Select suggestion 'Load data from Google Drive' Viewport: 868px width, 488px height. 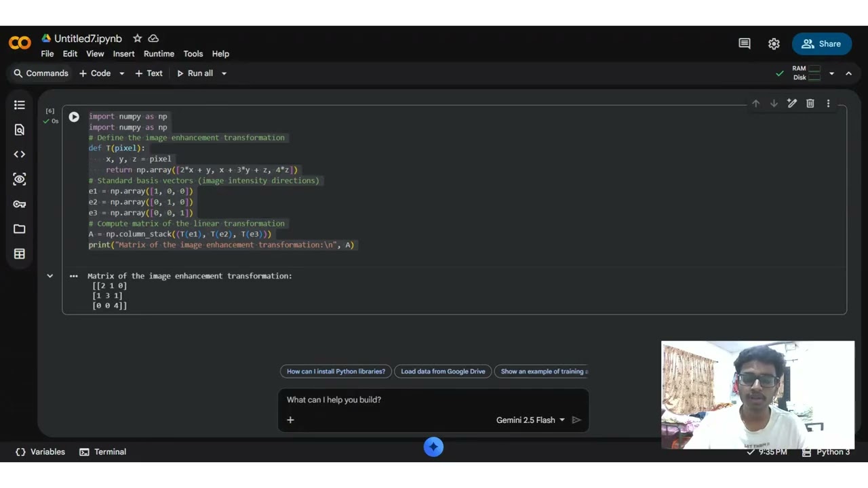click(443, 371)
